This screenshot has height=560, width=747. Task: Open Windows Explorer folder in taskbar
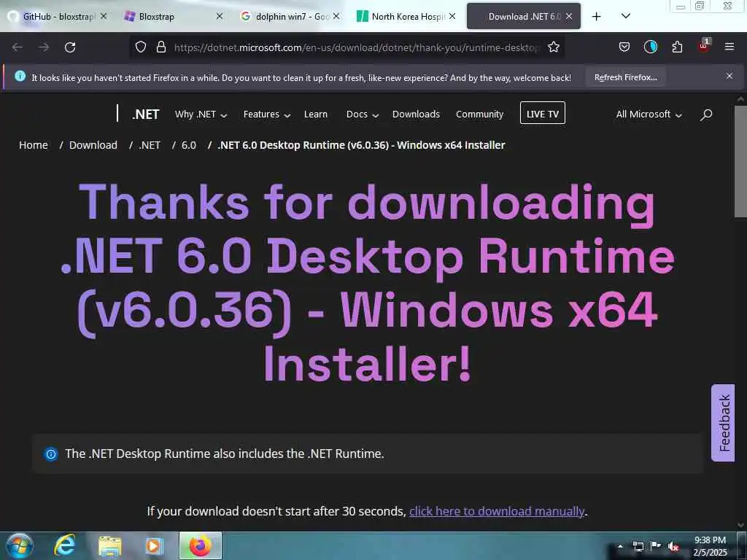[110, 545]
